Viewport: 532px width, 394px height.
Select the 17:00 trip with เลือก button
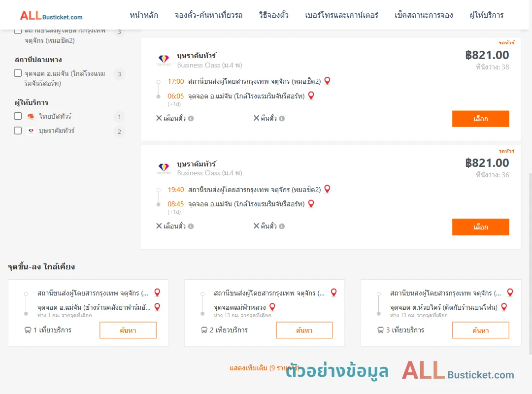click(480, 119)
